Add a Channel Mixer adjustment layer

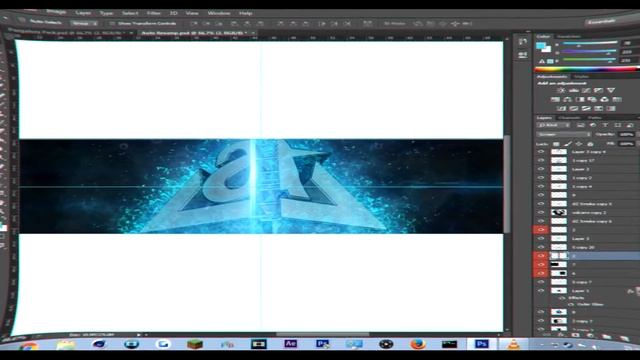point(604,99)
